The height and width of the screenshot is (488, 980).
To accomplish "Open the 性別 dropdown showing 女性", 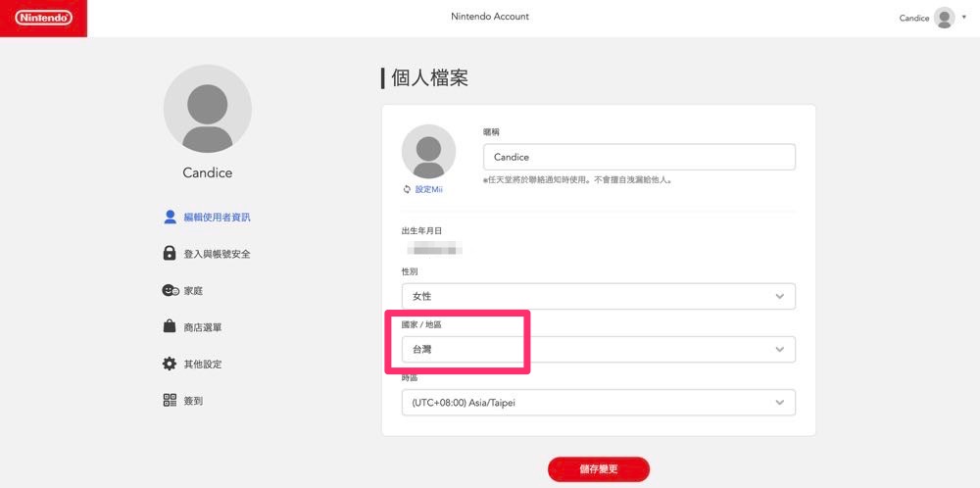I will 599,296.
